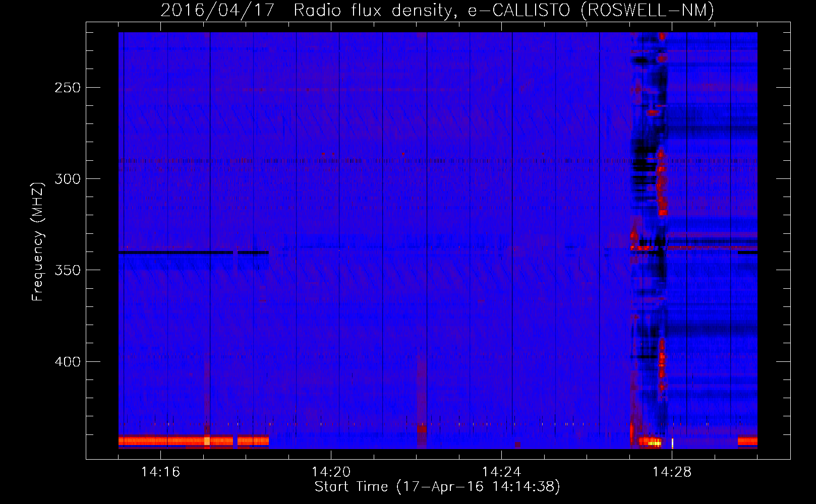Click the 14:16 time tick label
Screen dimensions: 816x504
160,472
